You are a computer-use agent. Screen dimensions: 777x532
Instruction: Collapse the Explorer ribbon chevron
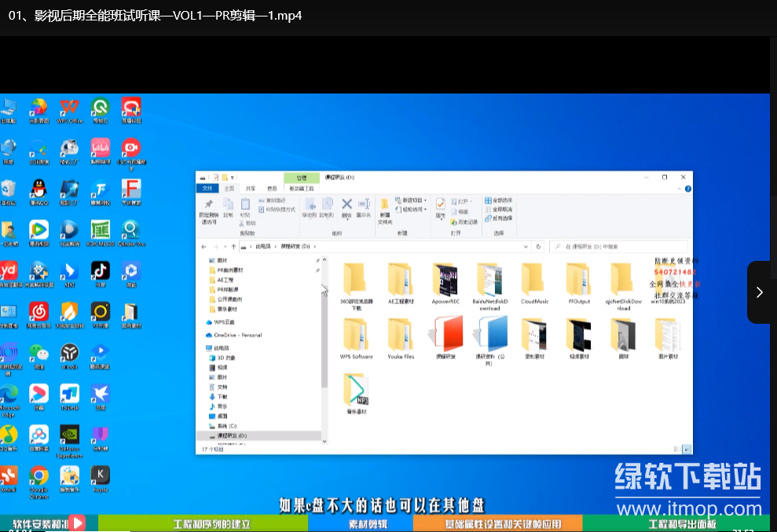click(x=679, y=189)
